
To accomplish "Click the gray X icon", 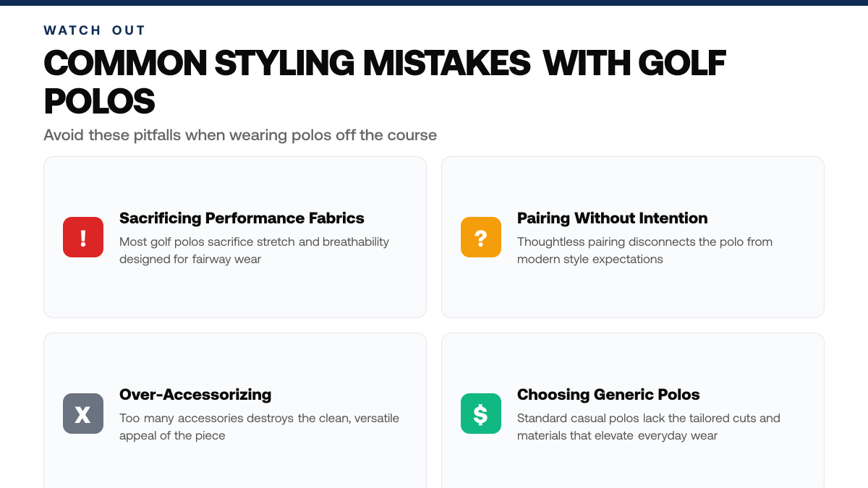I will 83,414.
